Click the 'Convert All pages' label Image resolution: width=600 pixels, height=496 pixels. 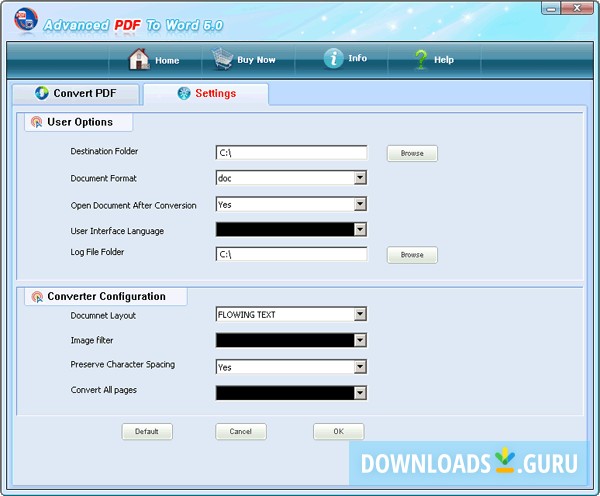103,390
